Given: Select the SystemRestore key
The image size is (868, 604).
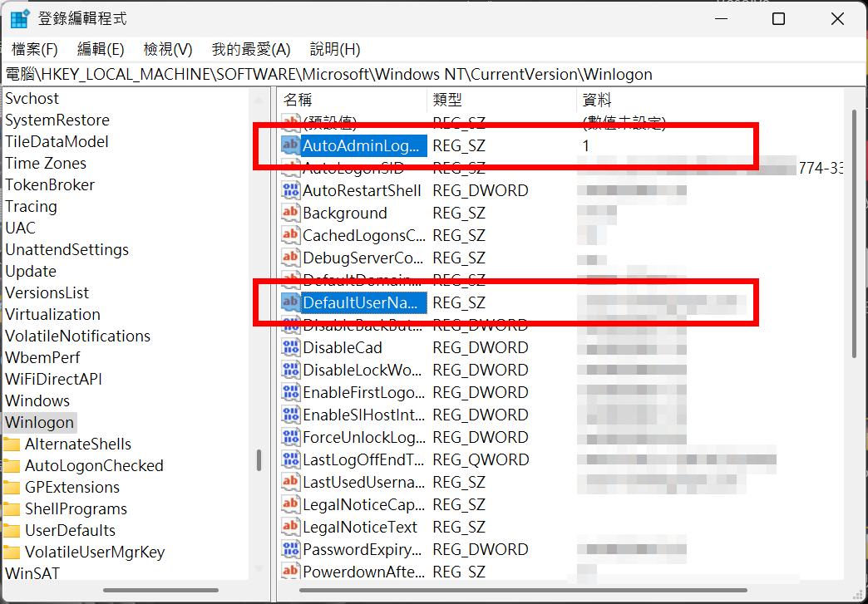Looking at the screenshot, I should (57, 120).
